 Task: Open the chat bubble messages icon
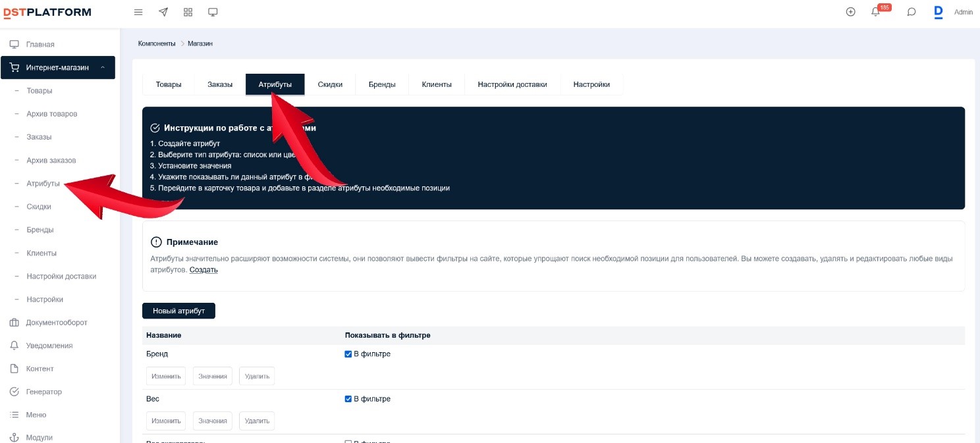[x=912, y=12]
